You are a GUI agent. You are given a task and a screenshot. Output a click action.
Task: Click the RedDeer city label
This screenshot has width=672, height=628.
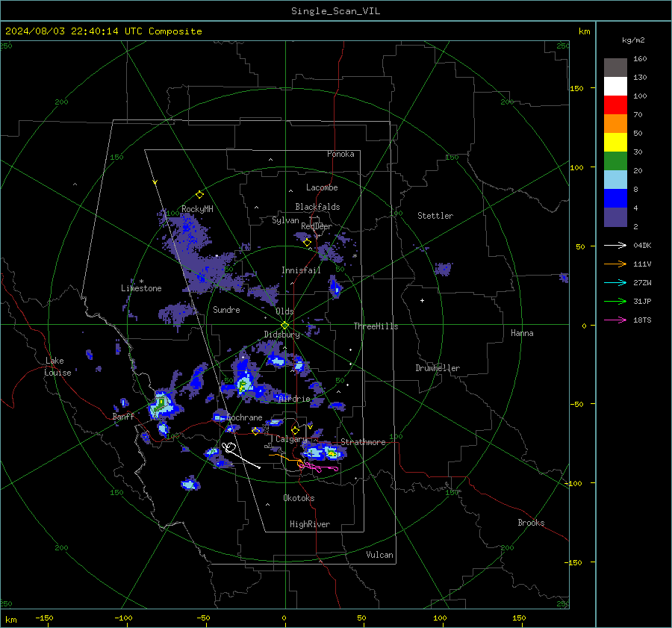click(317, 226)
